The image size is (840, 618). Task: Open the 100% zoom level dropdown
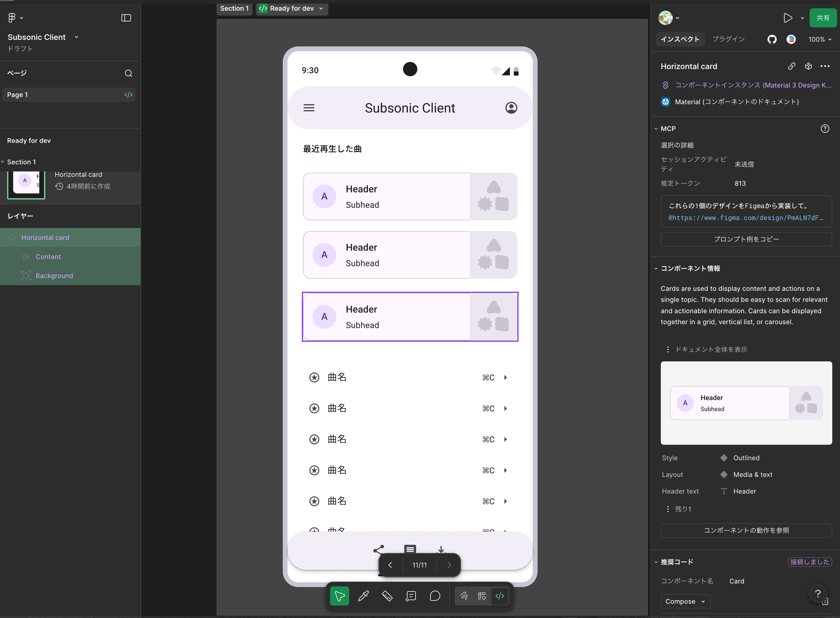[x=819, y=39]
